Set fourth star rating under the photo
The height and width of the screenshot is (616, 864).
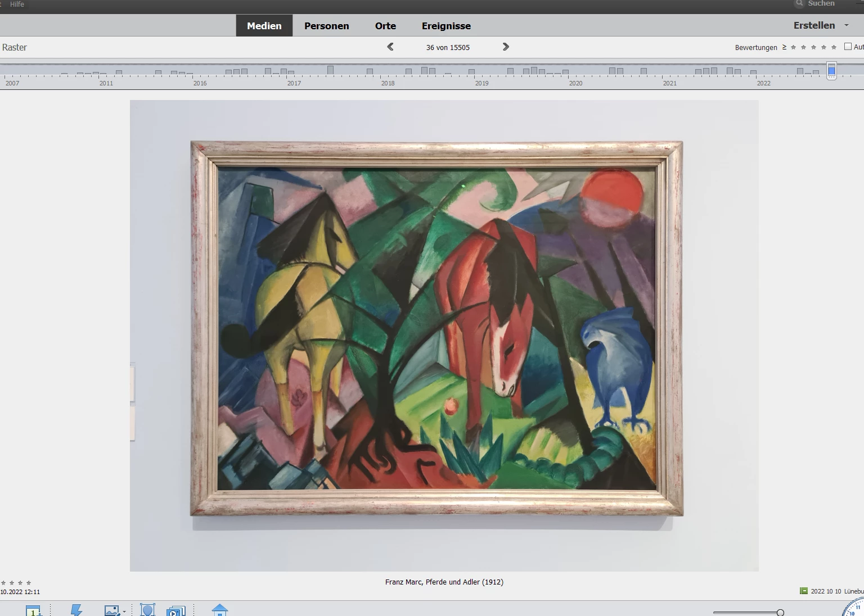[29, 583]
